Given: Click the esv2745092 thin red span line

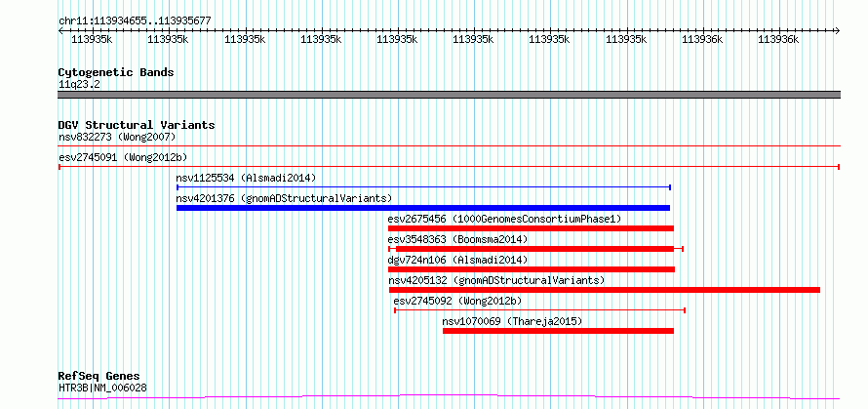Looking at the screenshot, I should (539, 310).
